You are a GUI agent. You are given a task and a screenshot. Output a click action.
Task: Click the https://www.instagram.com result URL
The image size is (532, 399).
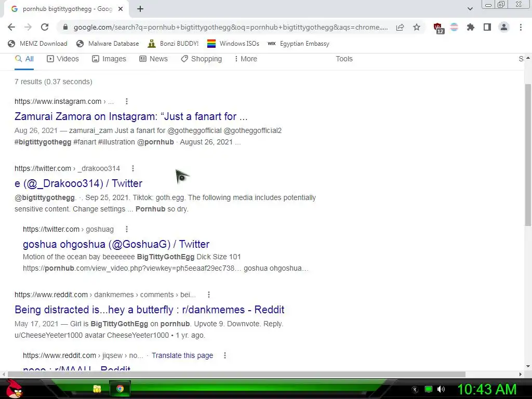tap(58, 101)
